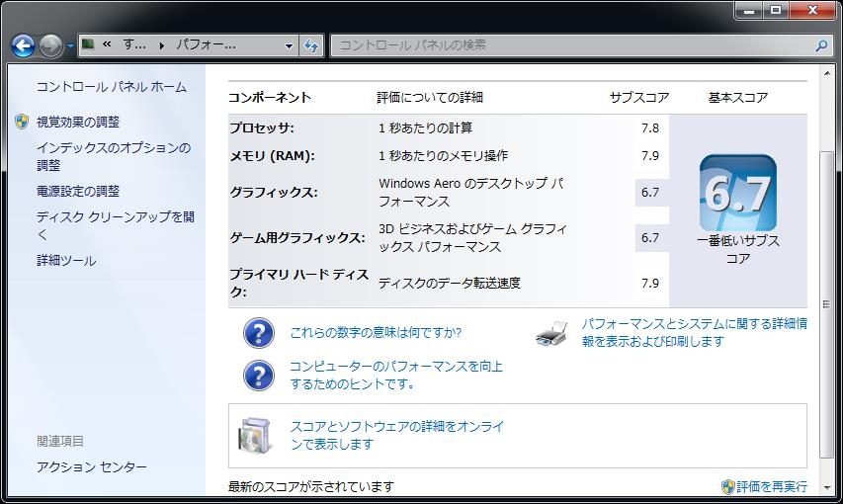Screen dimensions: 843x504
Task: Open the address bar history dropdown arrow
Action: [290, 46]
